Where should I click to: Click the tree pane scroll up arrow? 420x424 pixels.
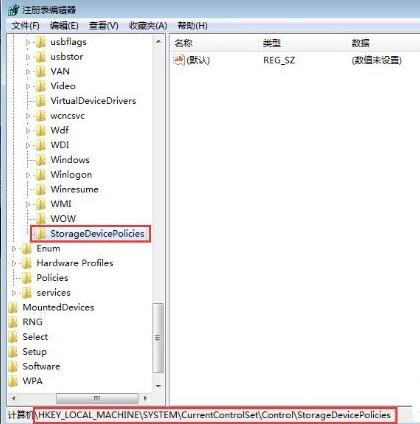[x=158, y=42]
